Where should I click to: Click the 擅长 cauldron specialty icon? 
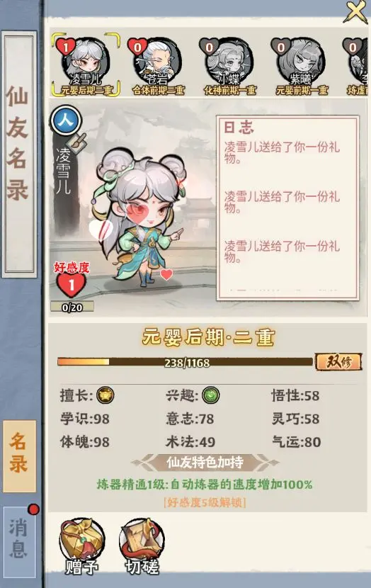[105, 395]
